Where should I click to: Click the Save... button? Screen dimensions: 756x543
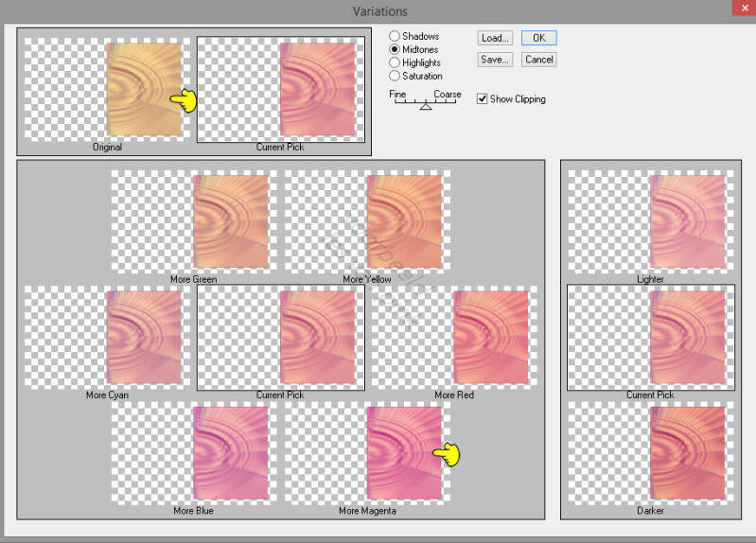tap(495, 60)
